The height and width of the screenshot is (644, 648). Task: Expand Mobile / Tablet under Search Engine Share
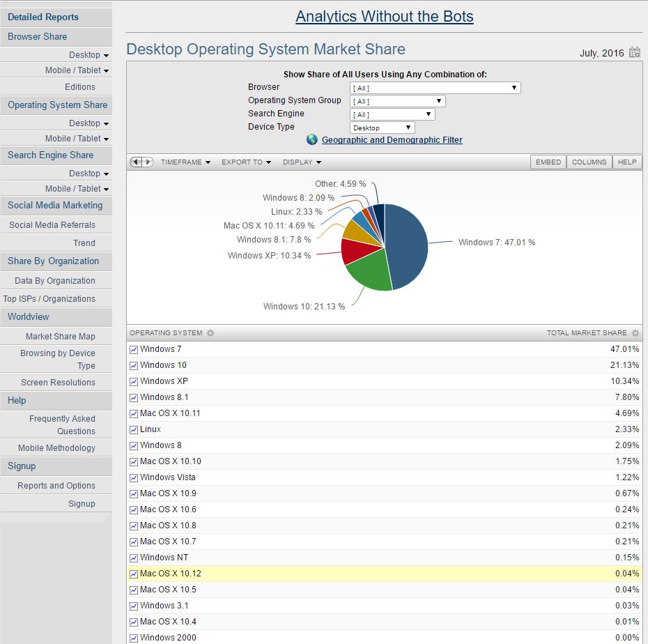coord(77,189)
